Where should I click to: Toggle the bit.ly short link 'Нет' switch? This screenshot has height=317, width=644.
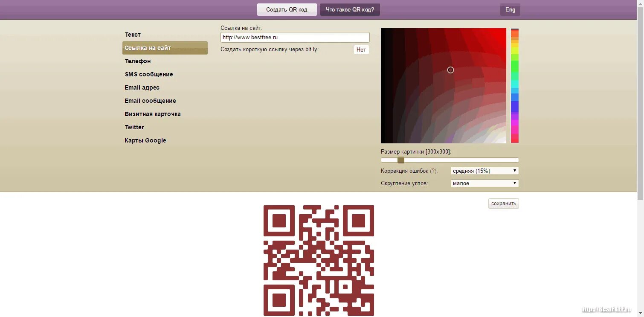361,49
